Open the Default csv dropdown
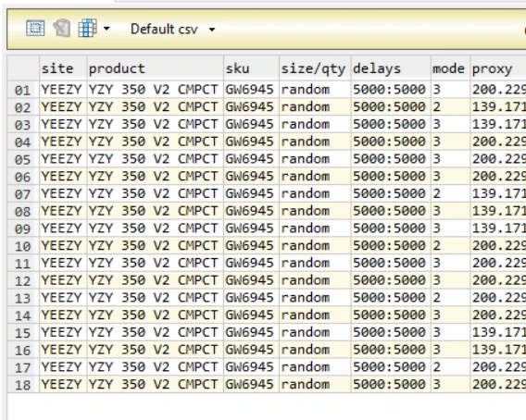Screen dimensions: 526x420 tap(173, 30)
